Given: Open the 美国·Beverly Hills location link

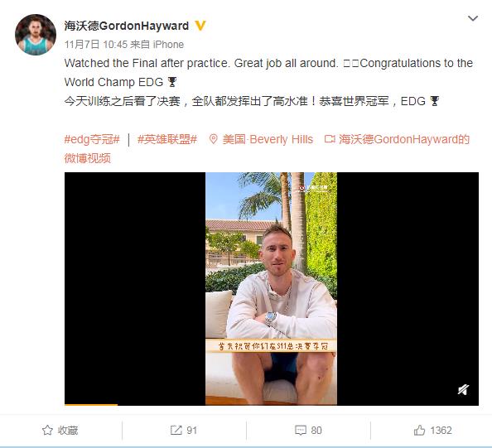Looking at the screenshot, I should point(268,139).
